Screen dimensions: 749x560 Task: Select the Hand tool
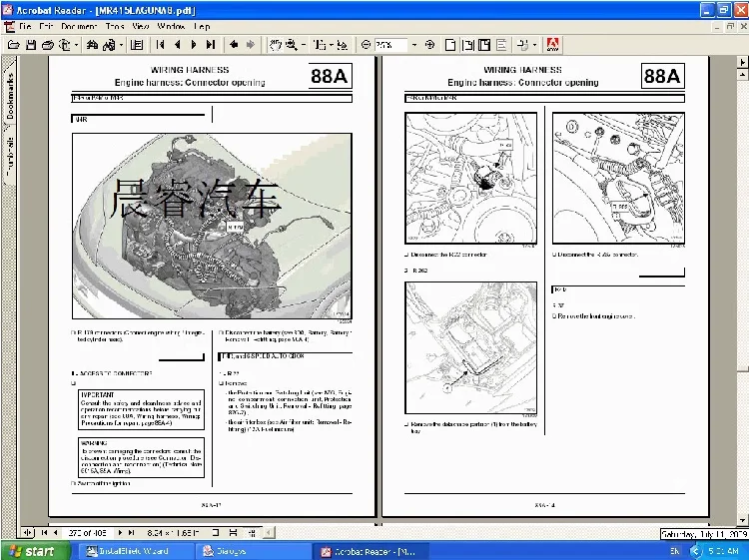276,45
